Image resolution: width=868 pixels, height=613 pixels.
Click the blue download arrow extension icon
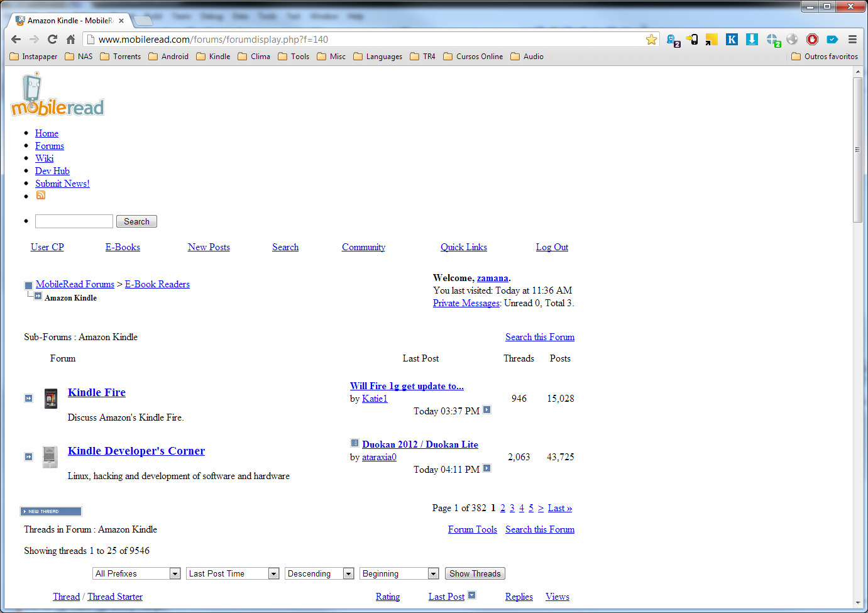pos(752,39)
